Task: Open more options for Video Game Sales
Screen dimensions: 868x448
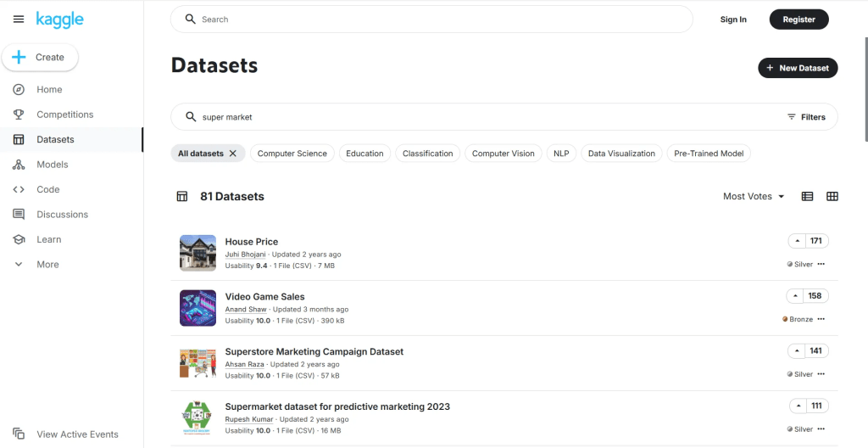Action: [x=821, y=319]
